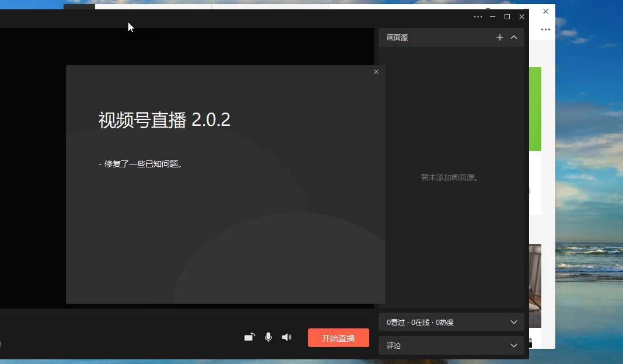Collapse the 画面源 panel
The image size is (623, 364).
point(514,37)
